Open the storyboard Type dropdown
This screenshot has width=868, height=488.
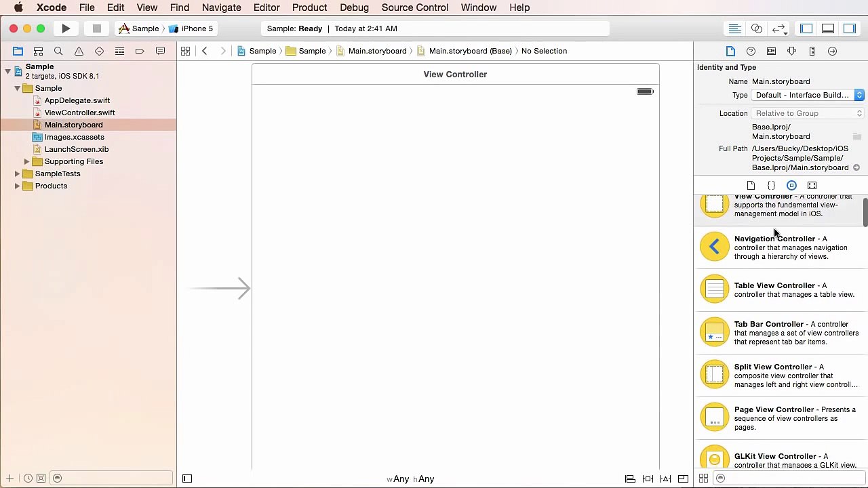pyautogui.click(x=808, y=95)
